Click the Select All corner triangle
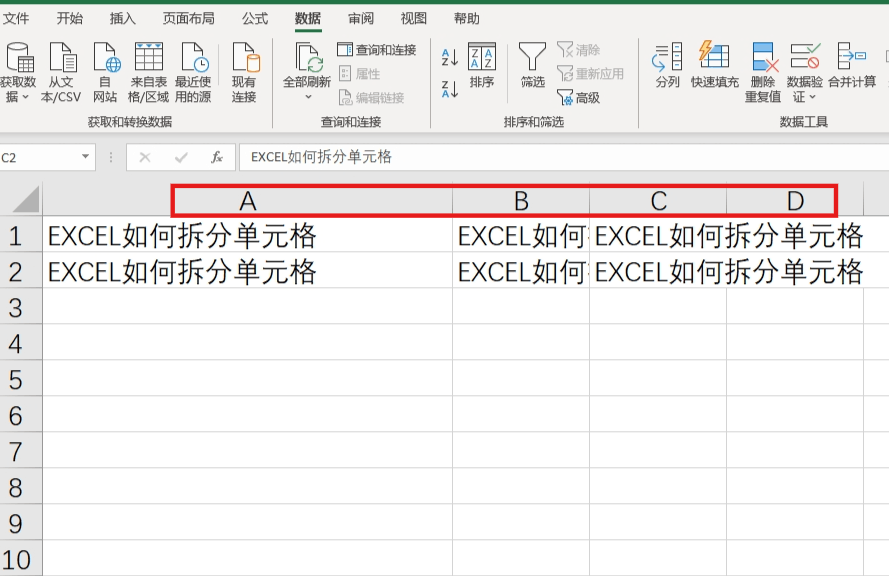The width and height of the screenshot is (889, 576). pos(24,200)
